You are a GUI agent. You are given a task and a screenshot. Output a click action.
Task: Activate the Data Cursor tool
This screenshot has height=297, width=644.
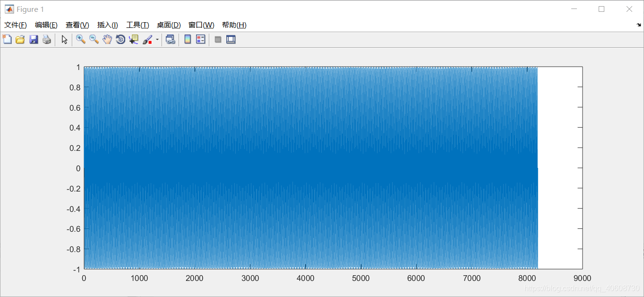(x=134, y=39)
